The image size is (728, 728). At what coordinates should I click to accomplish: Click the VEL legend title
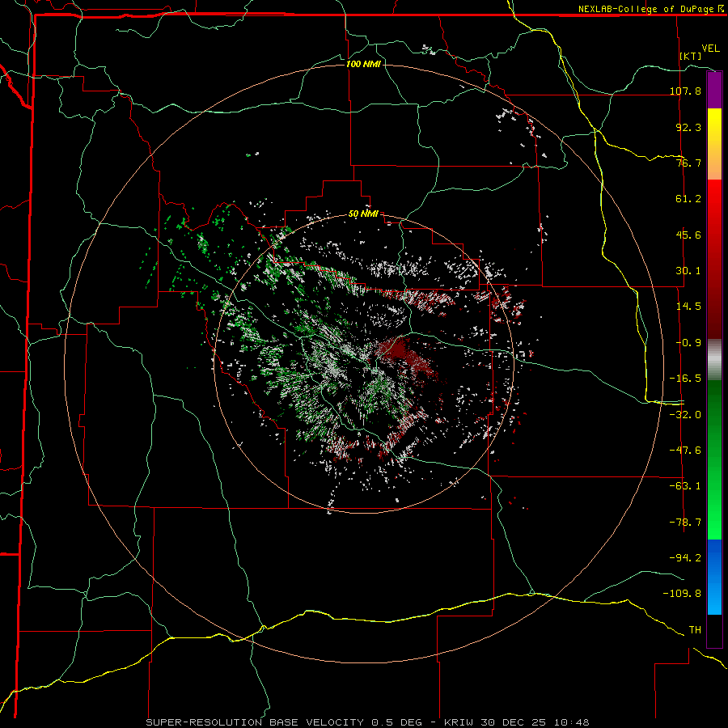coord(710,49)
